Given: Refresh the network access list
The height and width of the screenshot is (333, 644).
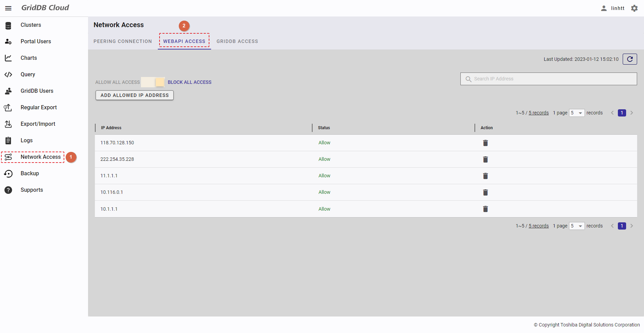Looking at the screenshot, I should click(630, 59).
